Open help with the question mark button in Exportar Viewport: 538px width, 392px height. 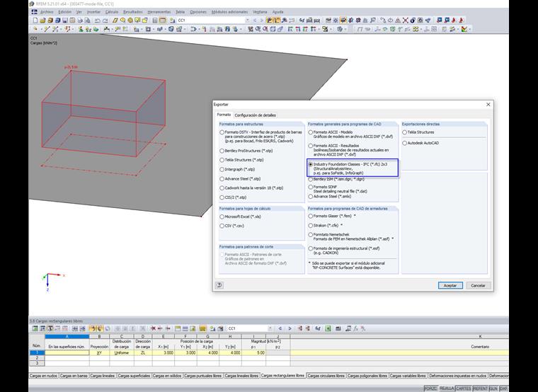pyautogui.click(x=219, y=285)
